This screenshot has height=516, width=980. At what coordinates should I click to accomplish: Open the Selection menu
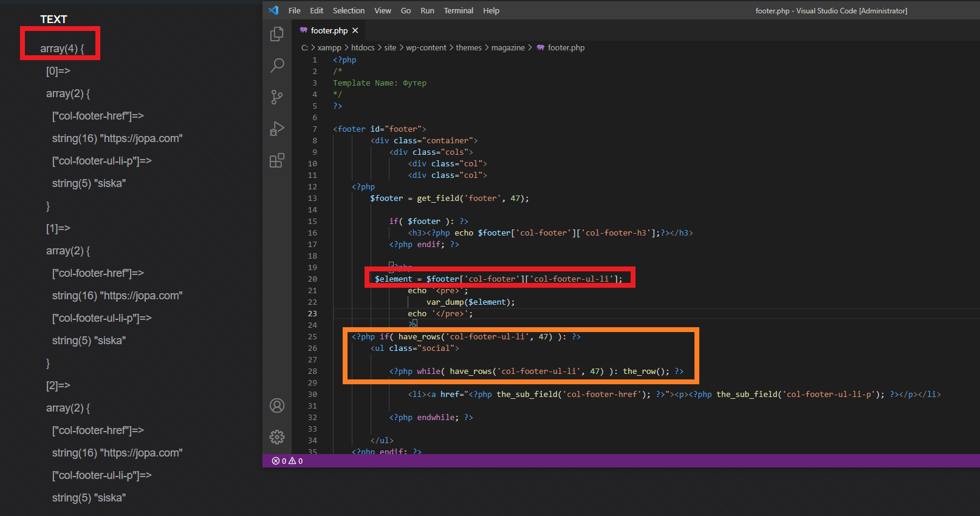(x=349, y=10)
